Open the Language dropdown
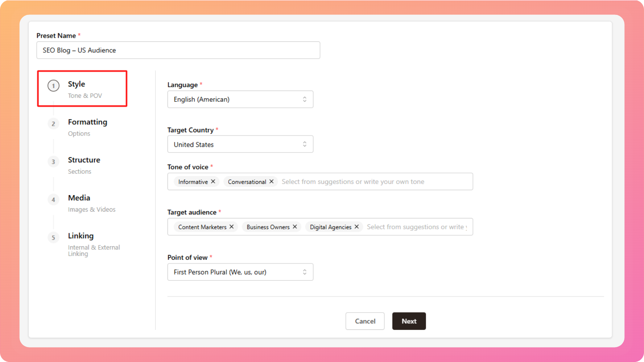 [240, 99]
